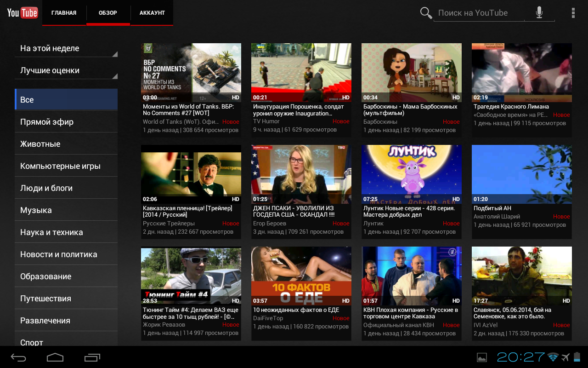
Task: Tap title 10 неожиданных фактов о ЕДЕ
Action: coord(296,310)
